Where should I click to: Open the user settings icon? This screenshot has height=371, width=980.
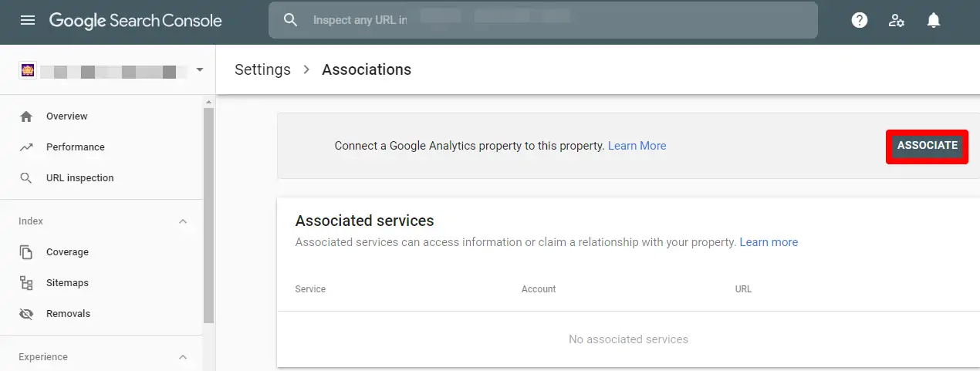[x=897, y=21]
